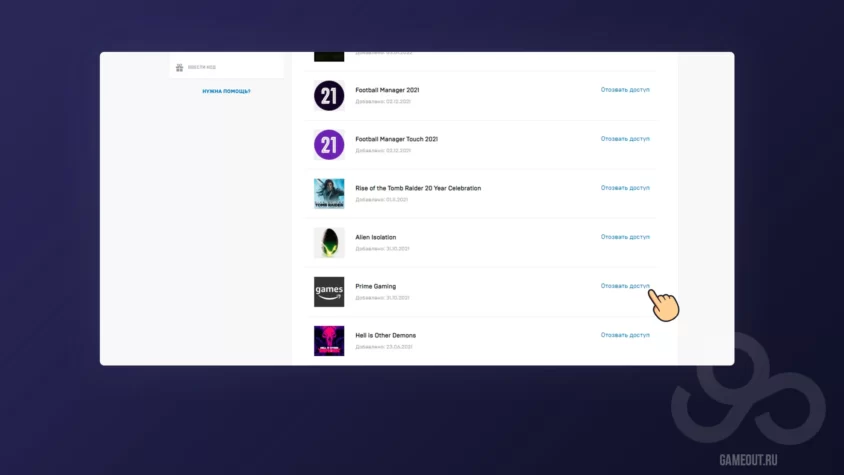The width and height of the screenshot is (844, 475).
Task: Select the Hell is Other Demons title
Action: 385,335
